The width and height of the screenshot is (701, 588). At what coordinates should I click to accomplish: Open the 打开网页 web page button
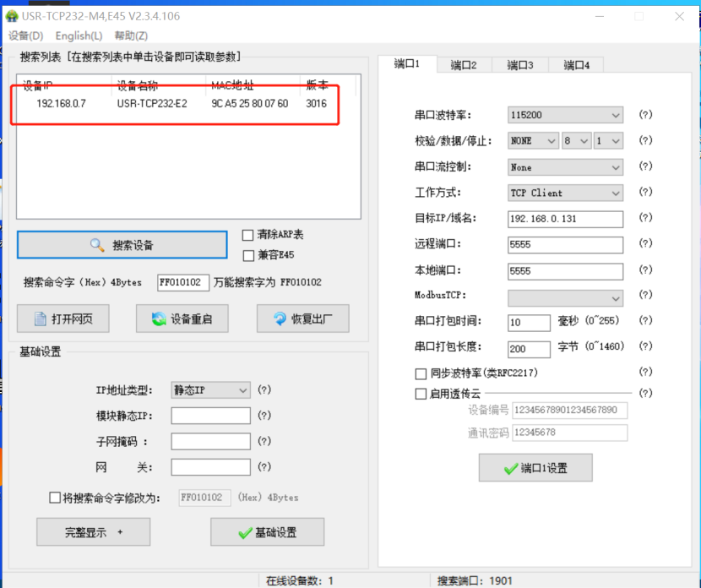62,318
